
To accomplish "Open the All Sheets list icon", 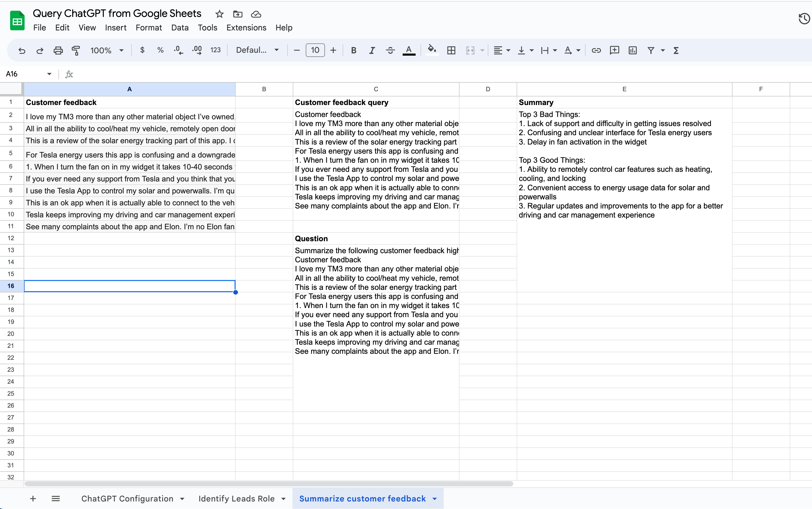I will tap(56, 499).
